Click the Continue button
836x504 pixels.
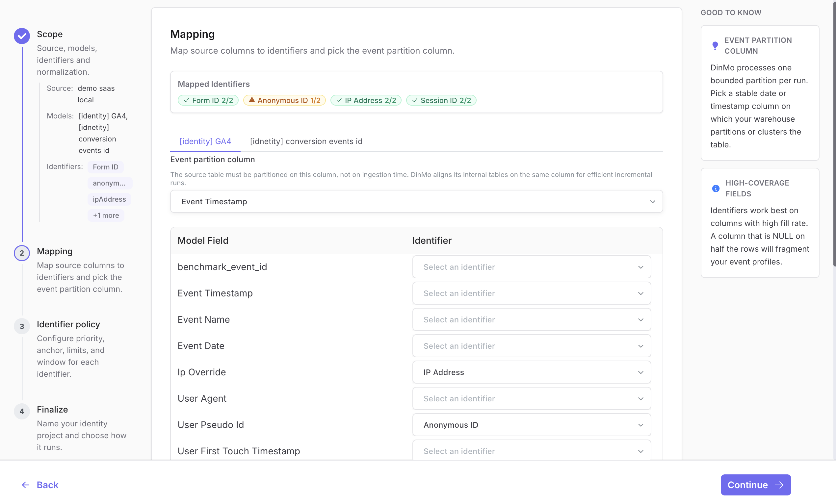click(x=756, y=485)
